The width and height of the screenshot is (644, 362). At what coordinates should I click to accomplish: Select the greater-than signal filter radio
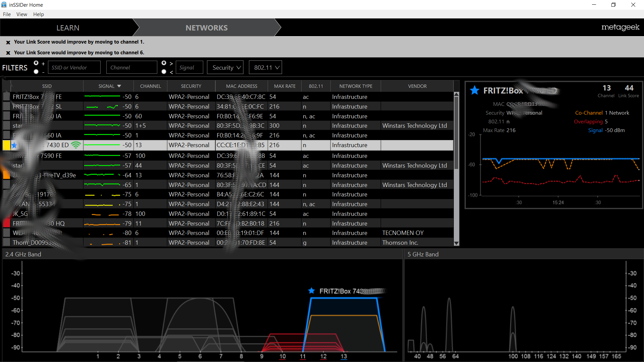point(164,63)
